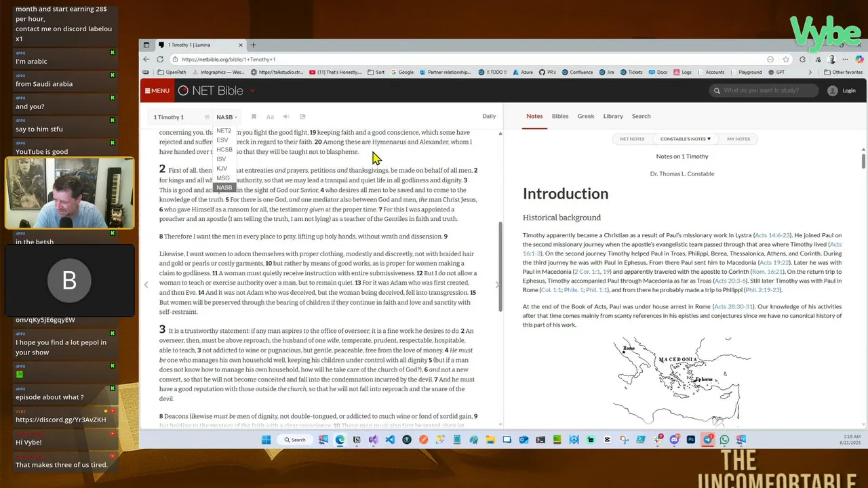Open the Phil. 2:19-23 reference link
Image resolution: width=868 pixels, height=488 pixels.
(762, 290)
